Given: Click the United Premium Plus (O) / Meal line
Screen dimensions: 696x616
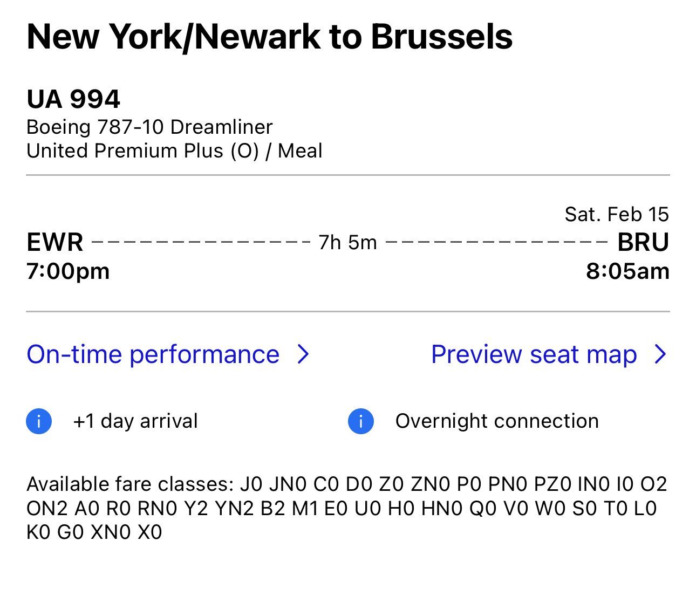Looking at the screenshot, I should pos(174,151).
